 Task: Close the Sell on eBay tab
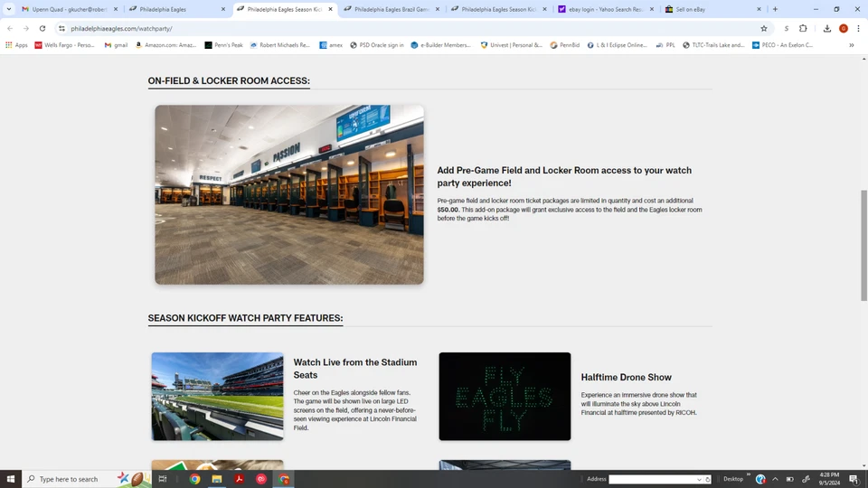click(759, 9)
